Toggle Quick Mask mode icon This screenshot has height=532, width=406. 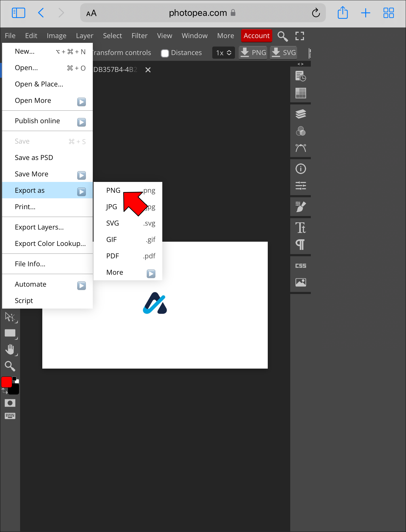click(10, 403)
